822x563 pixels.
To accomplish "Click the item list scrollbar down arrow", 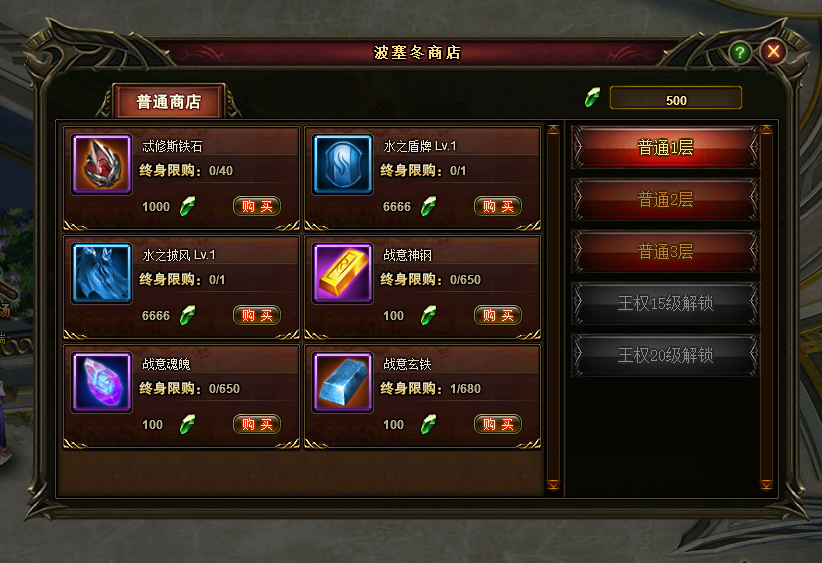I will 553,484.
